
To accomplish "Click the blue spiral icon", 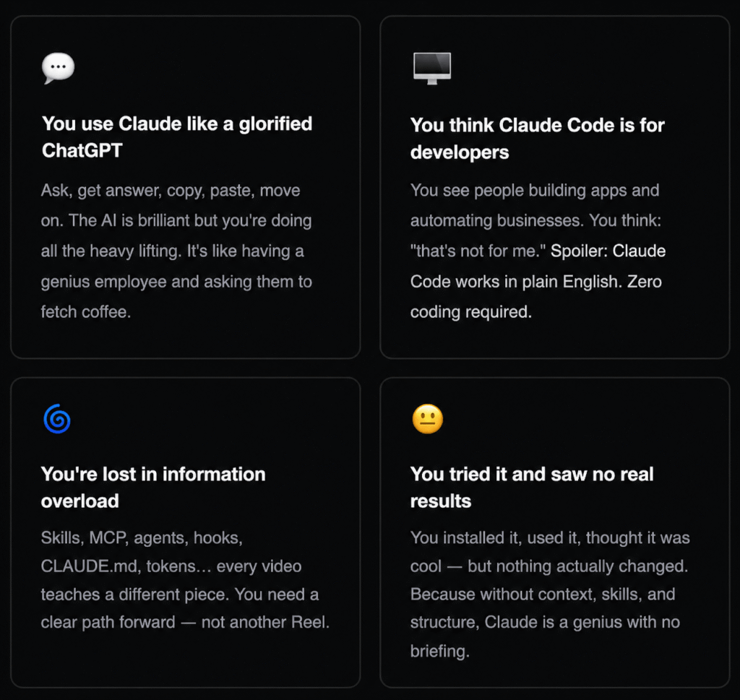I will tap(56, 419).
